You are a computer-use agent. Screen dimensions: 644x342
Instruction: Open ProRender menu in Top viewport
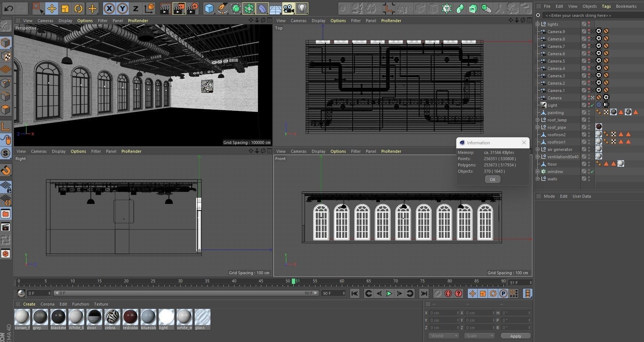click(x=391, y=21)
